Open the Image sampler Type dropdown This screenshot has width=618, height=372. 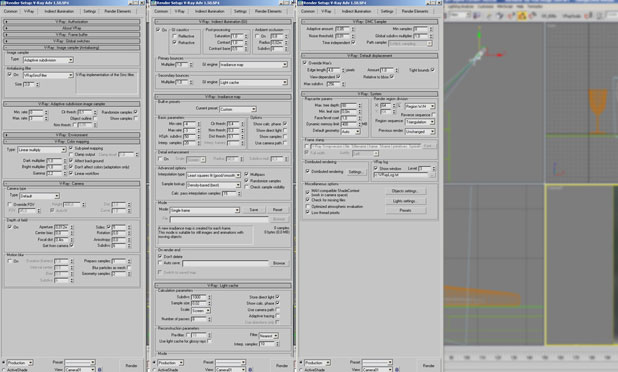click(x=48, y=60)
